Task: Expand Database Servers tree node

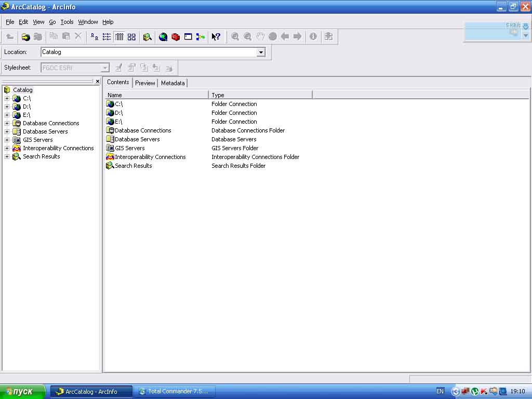Action: (7, 131)
